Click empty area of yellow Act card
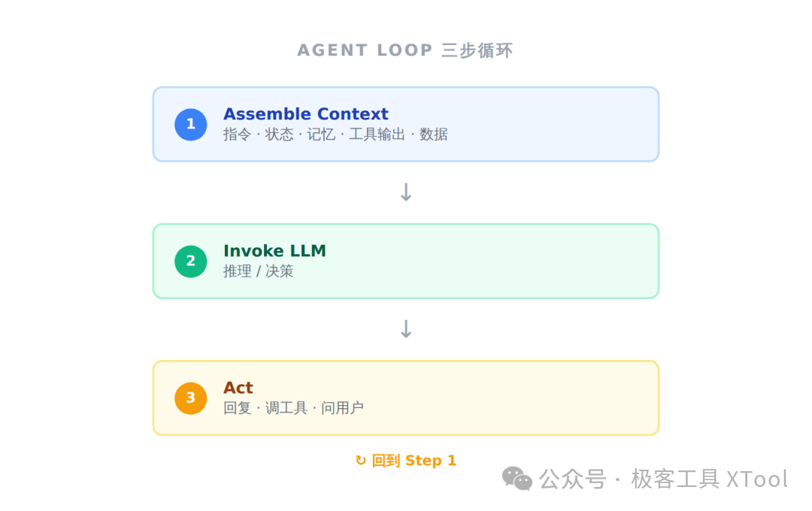Image resolution: width=812 pixels, height=511 pixels. [518, 398]
